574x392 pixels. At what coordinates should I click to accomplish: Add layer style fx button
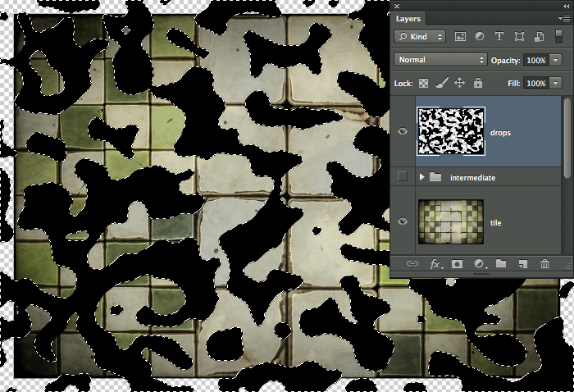(x=435, y=264)
